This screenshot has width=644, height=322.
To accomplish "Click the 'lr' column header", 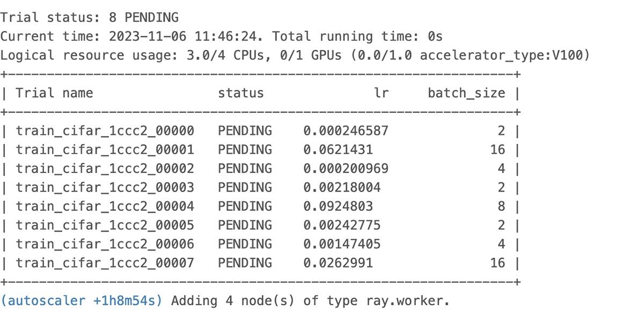I will [380, 93].
